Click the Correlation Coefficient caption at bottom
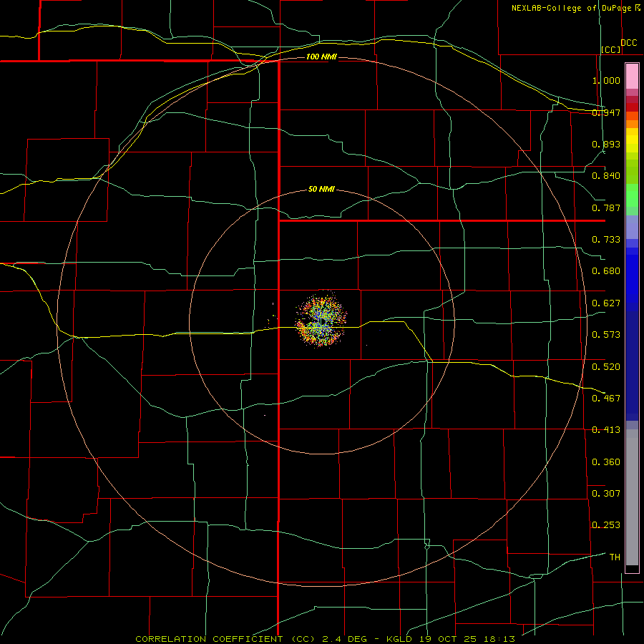Screen dimensions: 644x644 tap(326, 639)
